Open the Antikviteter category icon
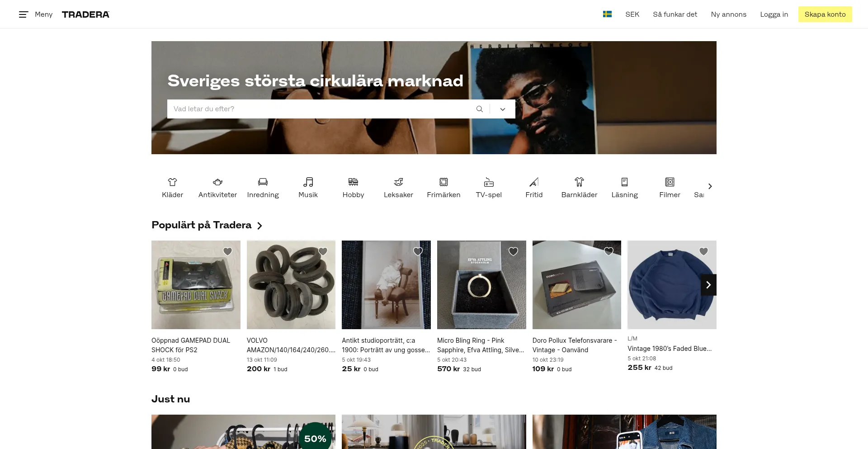Screen dimensions: 868x449 [x=217, y=182]
